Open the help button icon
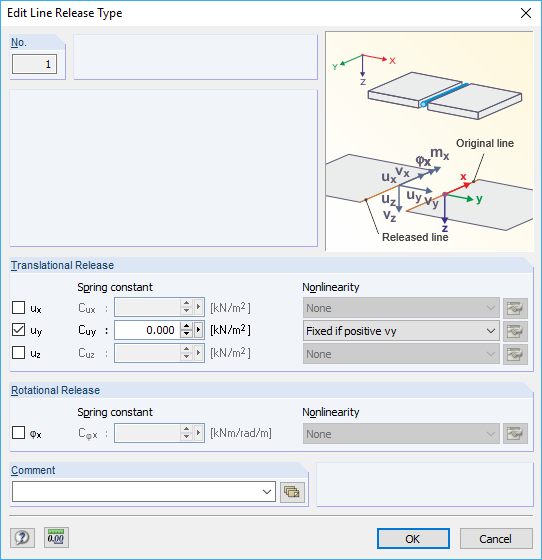The height and width of the screenshot is (560, 542). tap(22, 538)
